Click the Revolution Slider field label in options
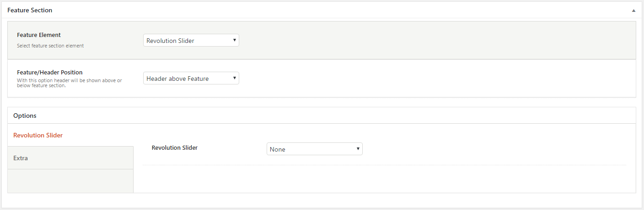The width and height of the screenshot is (644, 210). 175,147
